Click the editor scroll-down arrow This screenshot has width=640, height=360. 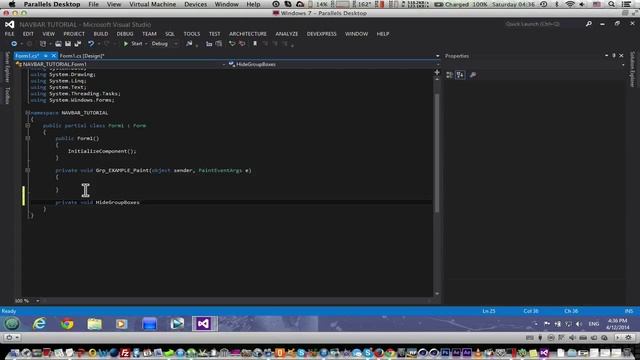437,293
